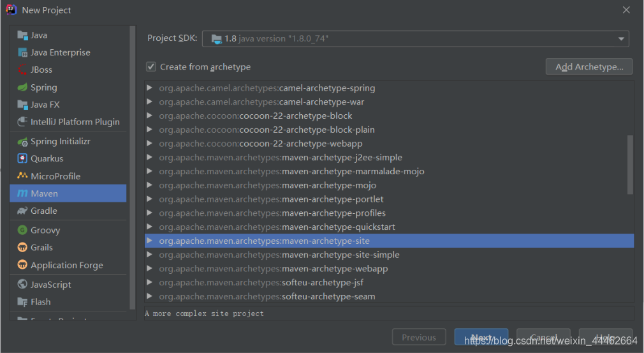Click the Help button
This screenshot has height=353, width=644.
click(606, 337)
